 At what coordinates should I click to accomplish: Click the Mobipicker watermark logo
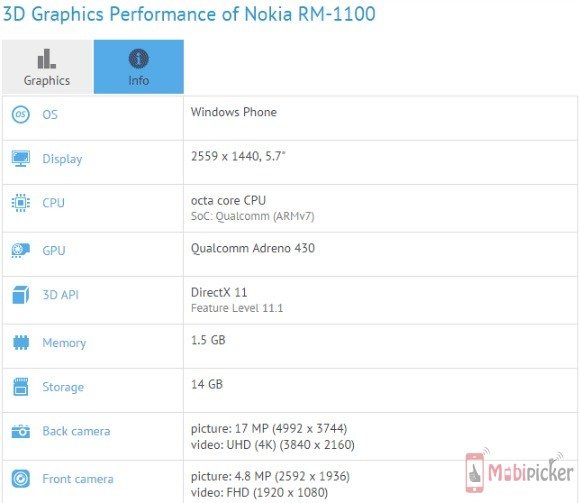(x=520, y=470)
